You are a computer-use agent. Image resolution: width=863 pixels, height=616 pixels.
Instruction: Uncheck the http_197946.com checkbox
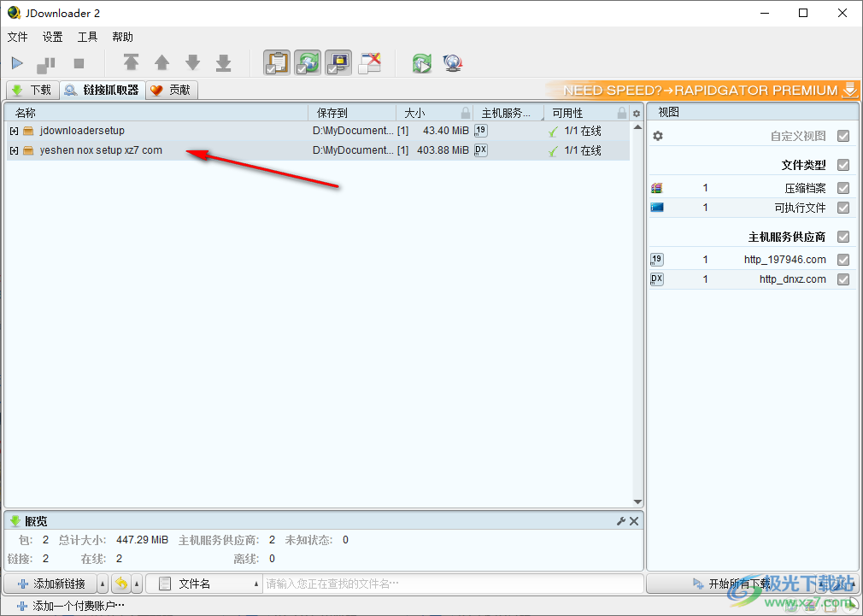[x=843, y=259]
